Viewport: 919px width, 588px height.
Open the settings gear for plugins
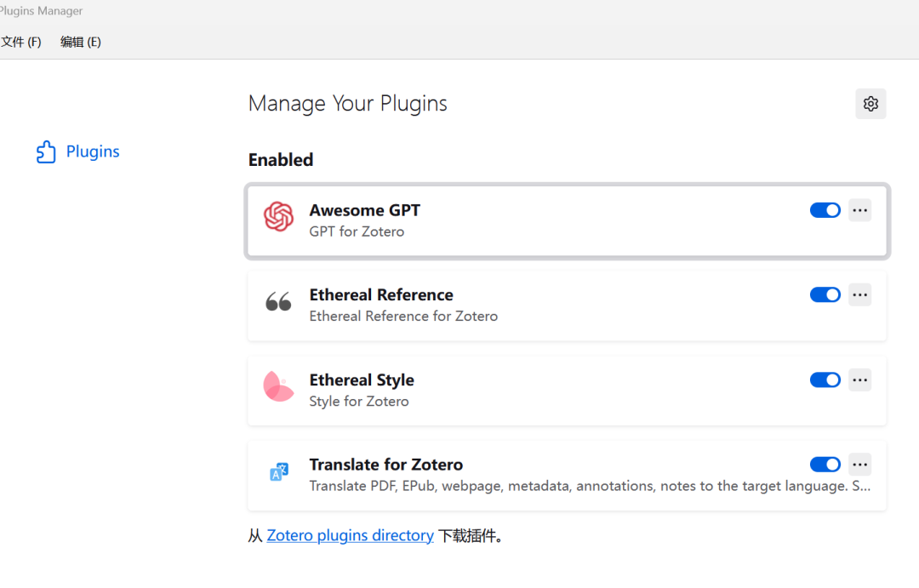(x=870, y=104)
